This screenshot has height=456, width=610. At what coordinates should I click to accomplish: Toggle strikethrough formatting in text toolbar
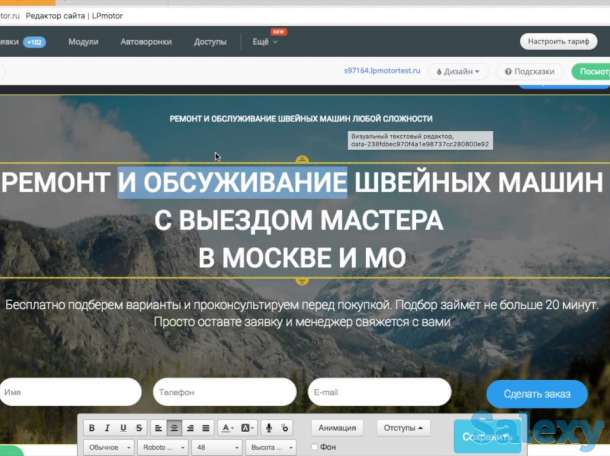139,428
